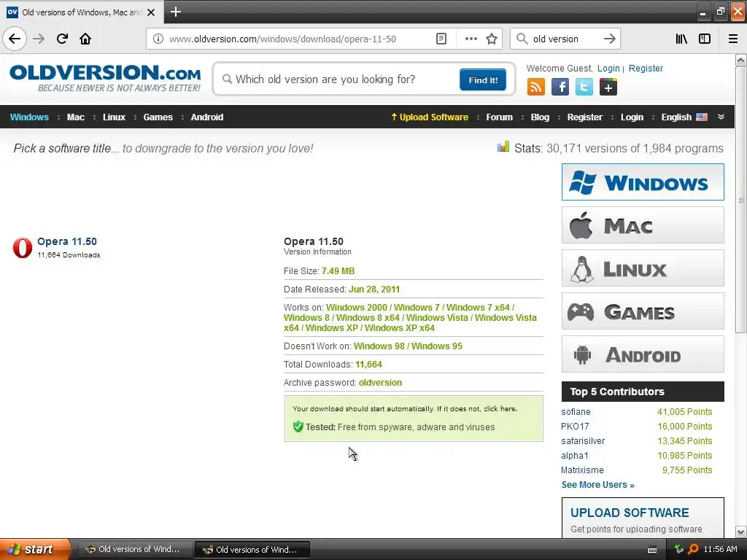Open the Library icon in toolbar

pyautogui.click(x=681, y=39)
